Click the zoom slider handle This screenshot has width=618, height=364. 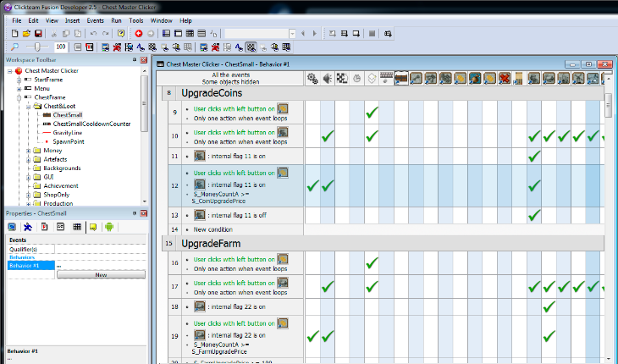(37, 47)
